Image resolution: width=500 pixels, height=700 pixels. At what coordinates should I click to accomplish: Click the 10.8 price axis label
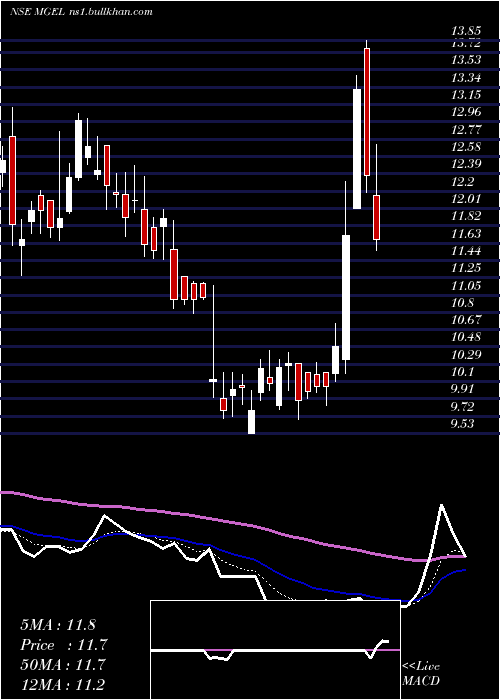point(462,303)
